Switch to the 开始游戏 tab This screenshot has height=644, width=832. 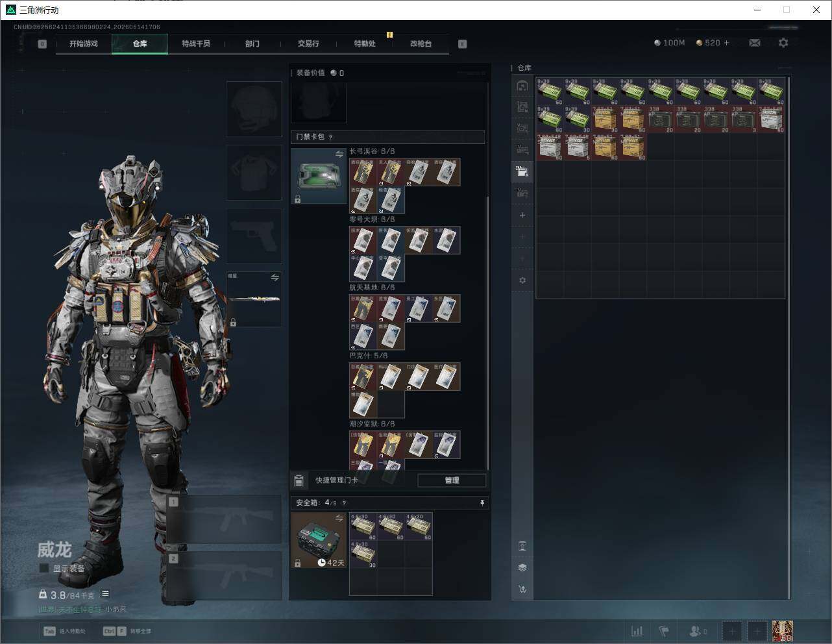point(84,43)
